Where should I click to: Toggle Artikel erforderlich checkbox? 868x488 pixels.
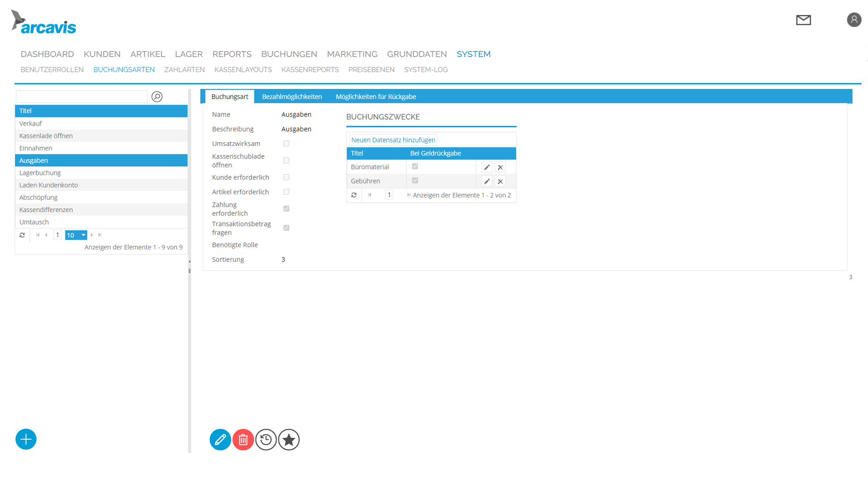click(286, 192)
